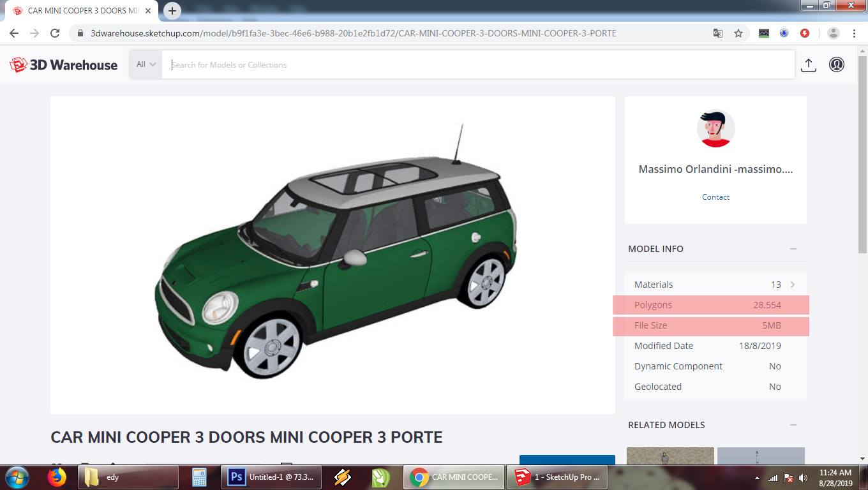Open the upload model icon
This screenshot has width=868, height=490.
808,64
